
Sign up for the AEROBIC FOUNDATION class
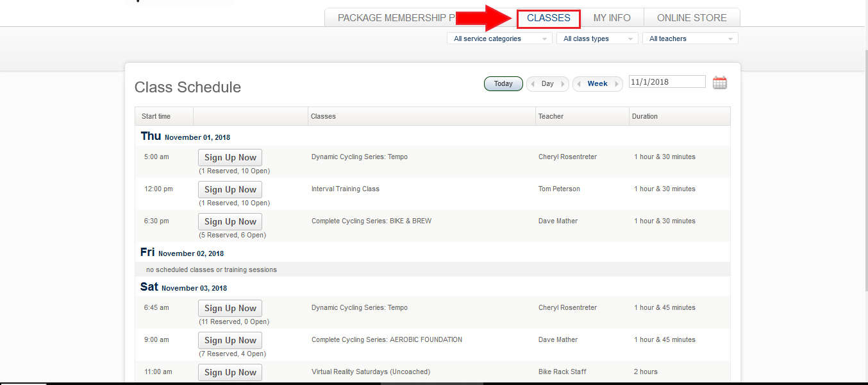[230, 341]
